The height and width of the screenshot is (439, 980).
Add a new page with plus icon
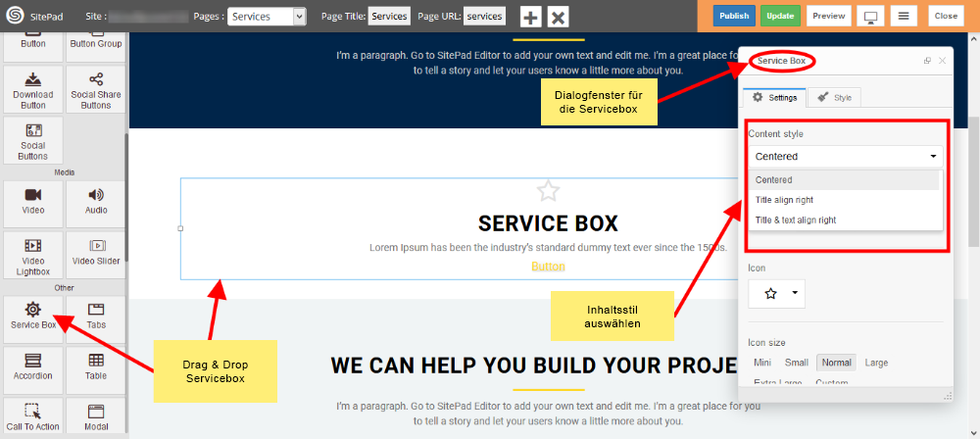pyautogui.click(x=531, y=17)
